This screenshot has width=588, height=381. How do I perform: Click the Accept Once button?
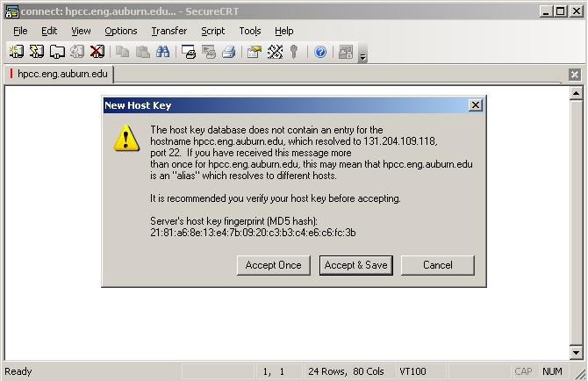tap(273, 265)
